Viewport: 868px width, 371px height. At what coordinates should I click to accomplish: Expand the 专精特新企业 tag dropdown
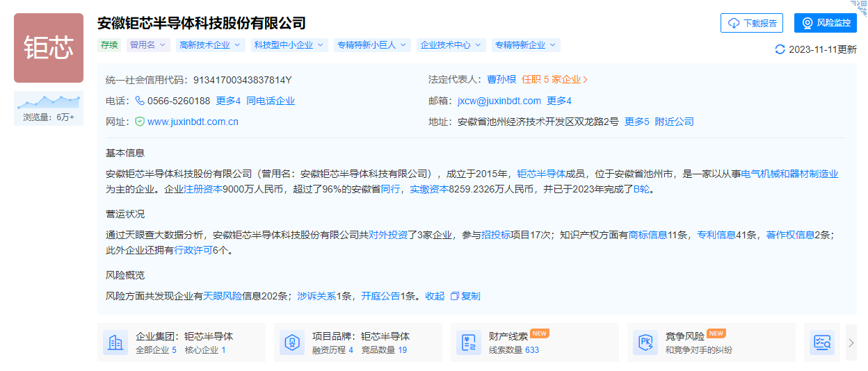tap(526, 45)
